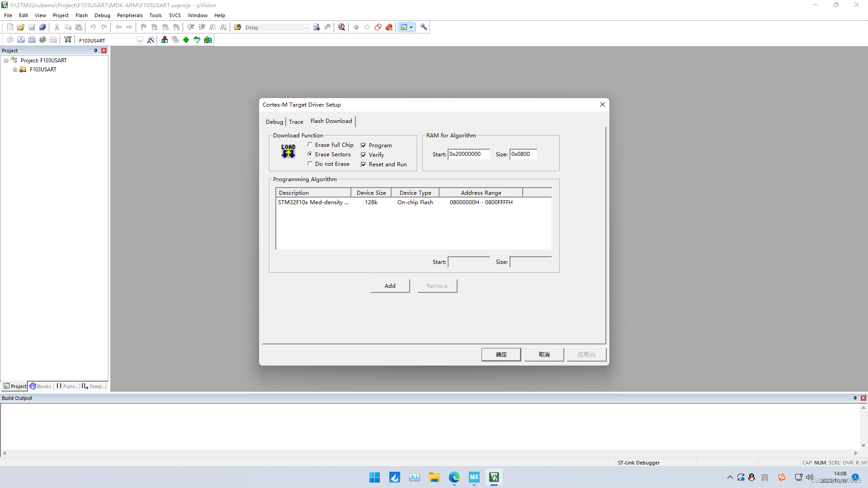Click the 确定 confirm button
Screen dimensions: 868x488
[501, 354]
